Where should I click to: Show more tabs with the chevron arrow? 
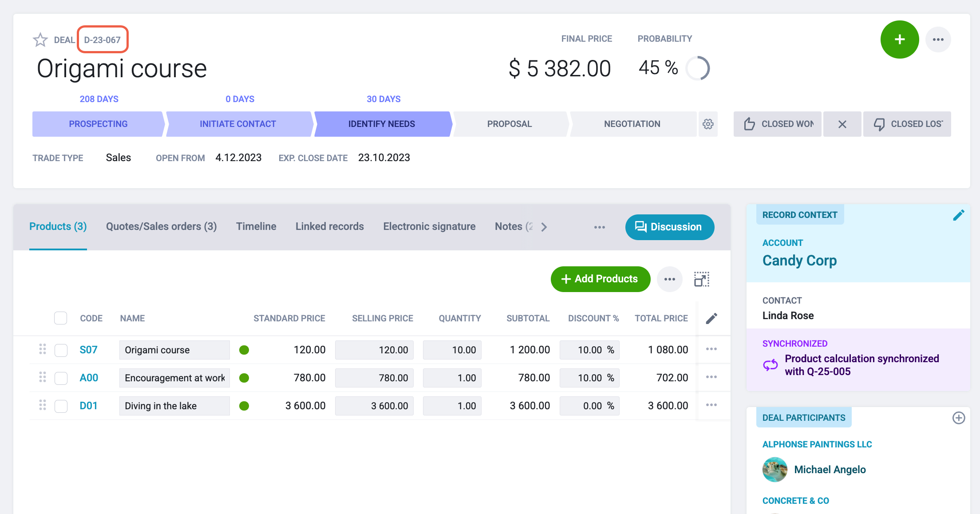pyautogui.click(x=544, y=227)
